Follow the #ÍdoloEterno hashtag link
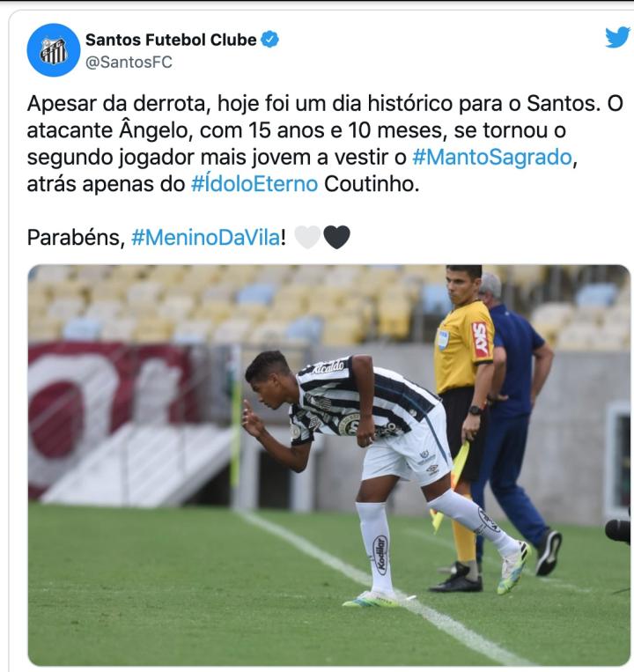The height and width of the screenshot is (672, 634). (254, 184)
